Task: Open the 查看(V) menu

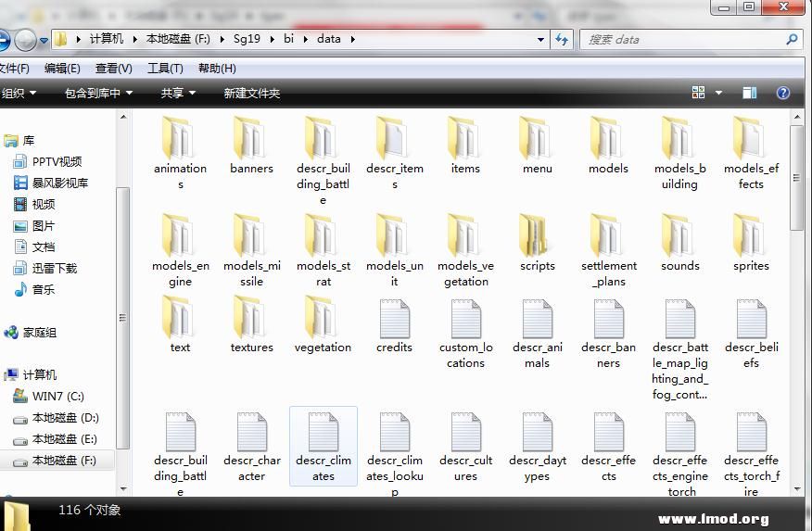Action: [113, 69]
